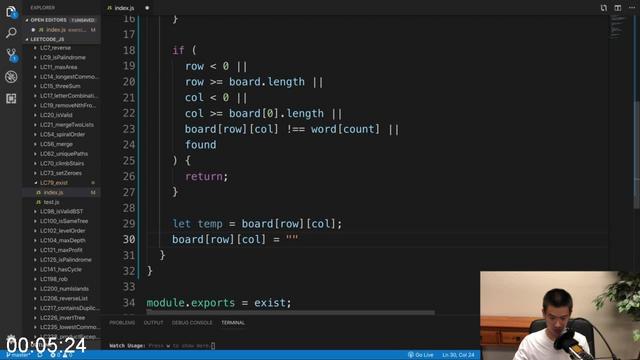Click the word found on line 24
Screen dimensions: 640x360
200,145
